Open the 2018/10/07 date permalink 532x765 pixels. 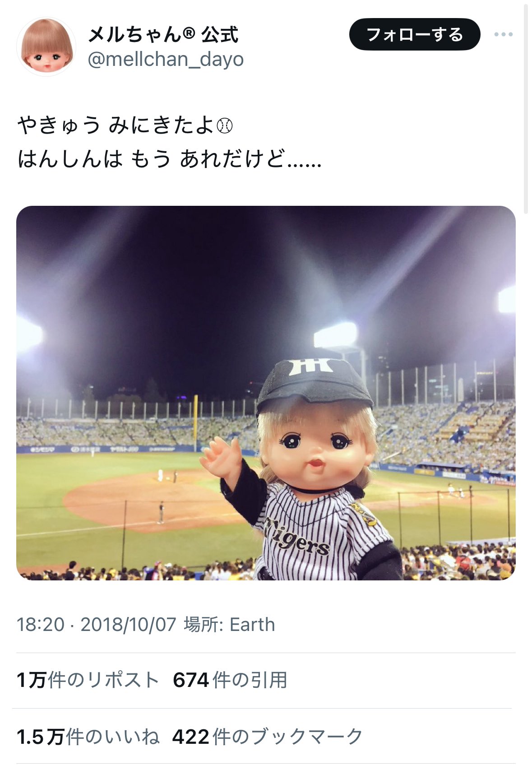(128, 625)
